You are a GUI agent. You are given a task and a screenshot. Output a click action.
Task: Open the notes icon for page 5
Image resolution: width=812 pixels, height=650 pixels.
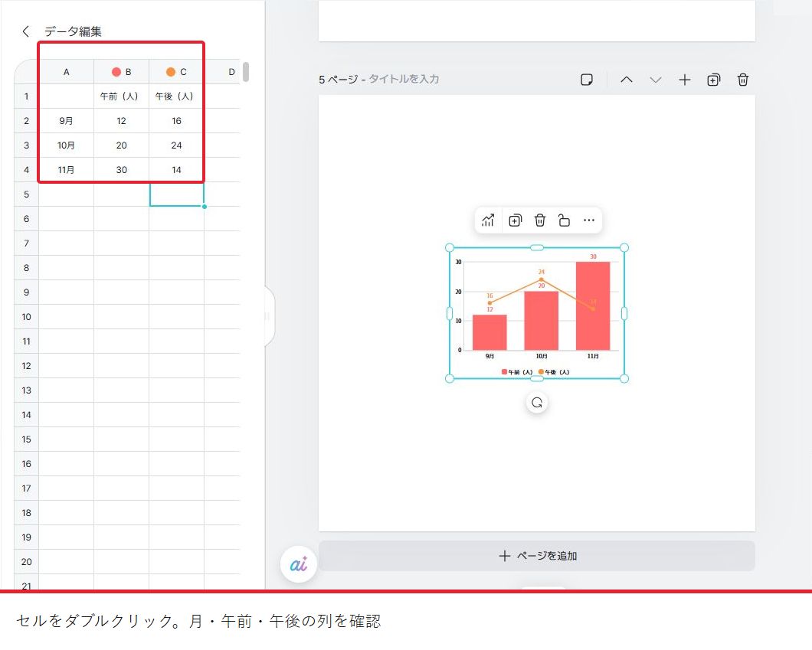point(587,80)
